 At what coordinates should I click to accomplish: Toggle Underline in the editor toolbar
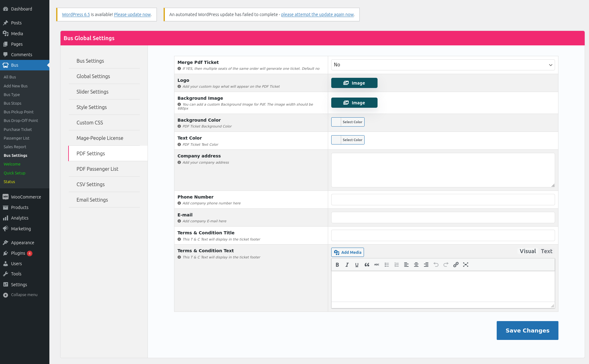tap(357, 265)
